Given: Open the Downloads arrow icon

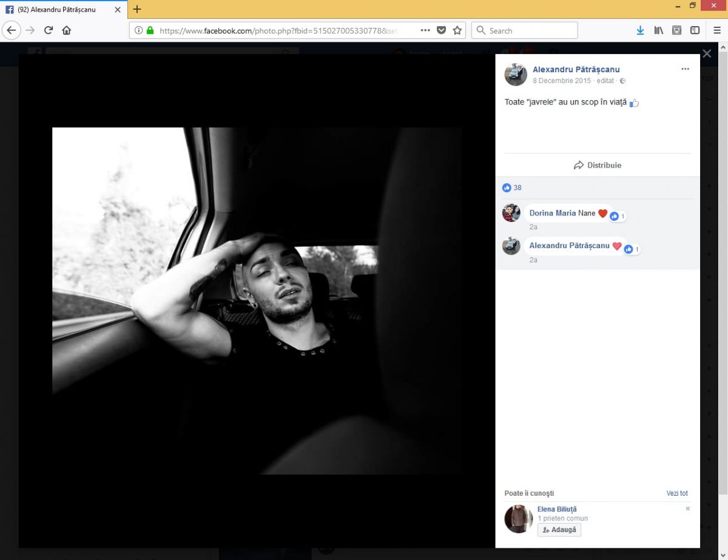Looking at the screenshot, I should click(640, 30).
